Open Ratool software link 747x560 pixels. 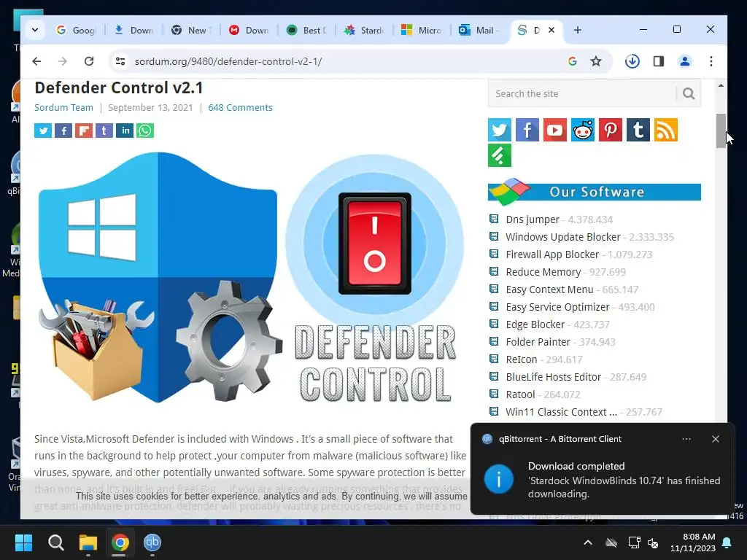tap(521, 394)
